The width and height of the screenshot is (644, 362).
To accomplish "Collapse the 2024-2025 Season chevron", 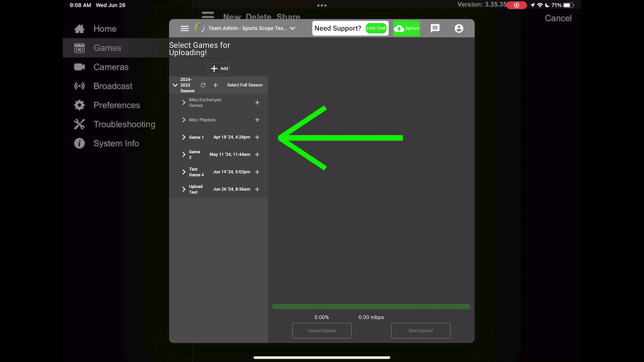I will point(175,85).
